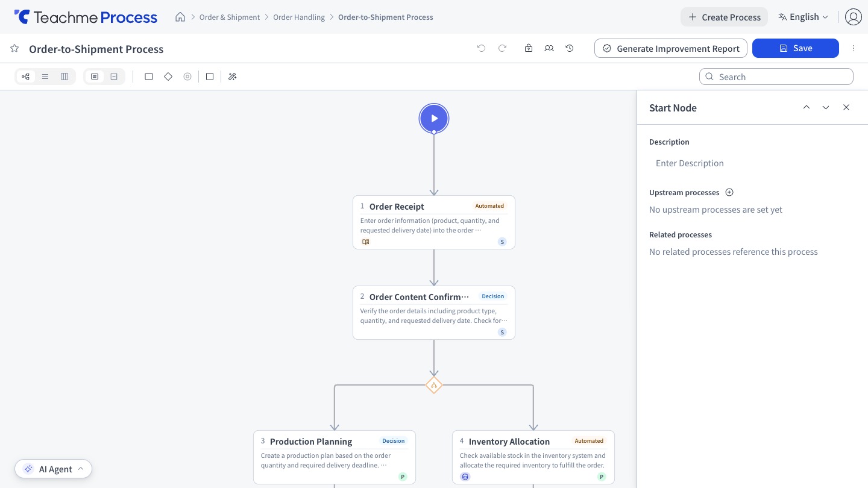Show compact collapsed node cards

tap(114, 77)
